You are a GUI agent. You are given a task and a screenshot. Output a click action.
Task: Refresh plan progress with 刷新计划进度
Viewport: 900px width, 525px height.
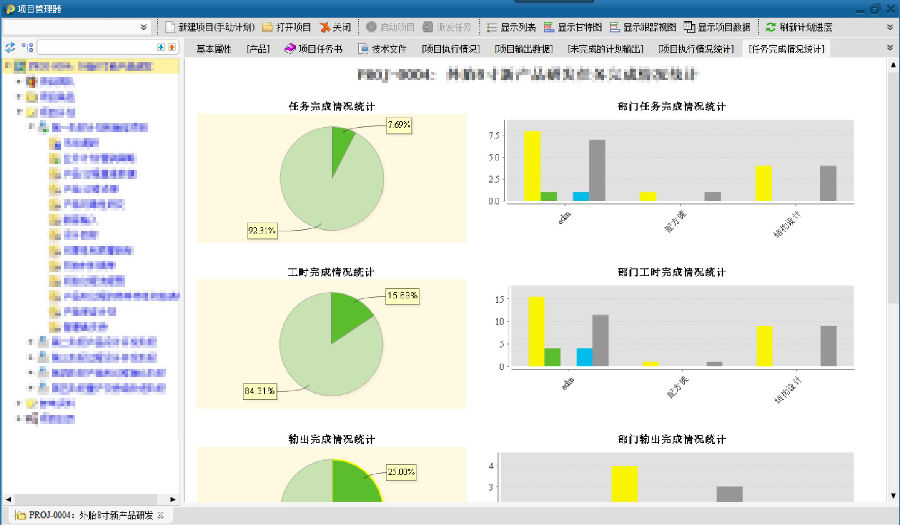pos(799,27)
